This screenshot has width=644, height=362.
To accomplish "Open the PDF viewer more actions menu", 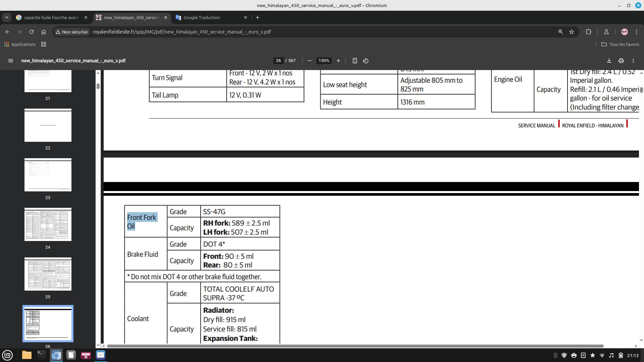I will tap(633, 61).
